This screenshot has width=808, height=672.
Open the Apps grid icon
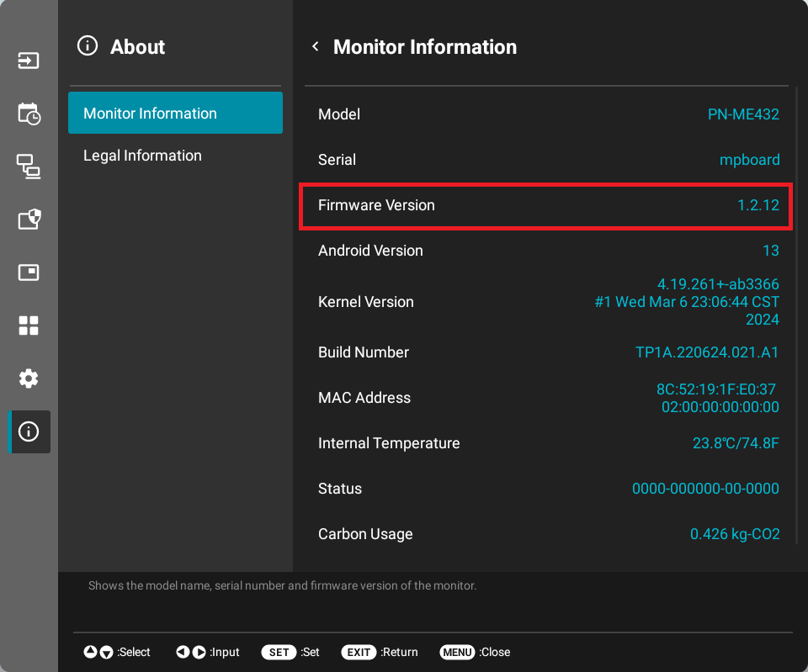click(x=29, y=325)
